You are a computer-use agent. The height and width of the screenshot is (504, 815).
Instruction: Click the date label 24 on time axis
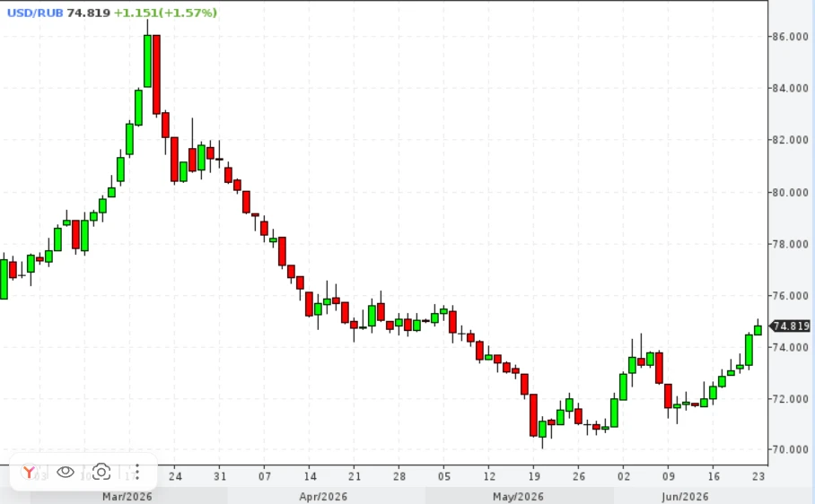click(x=175, y=476)
